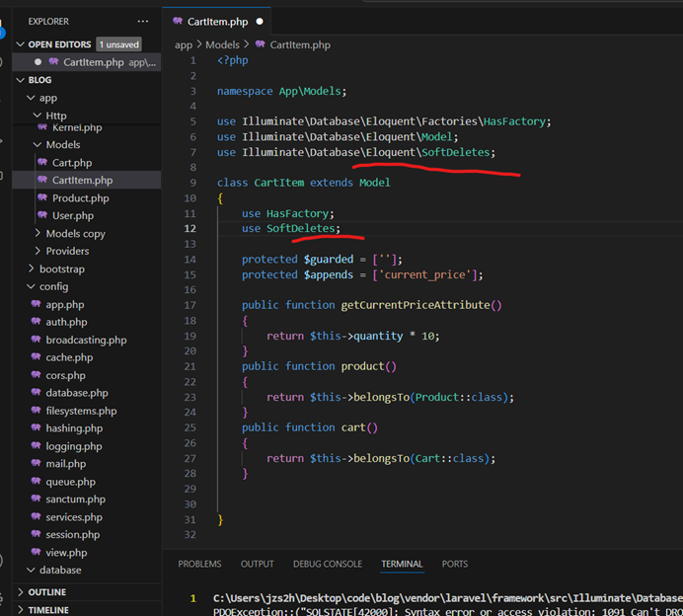683x616 pixels.
Task: Open auth.php from the config folder
Action: click(66, 322)
